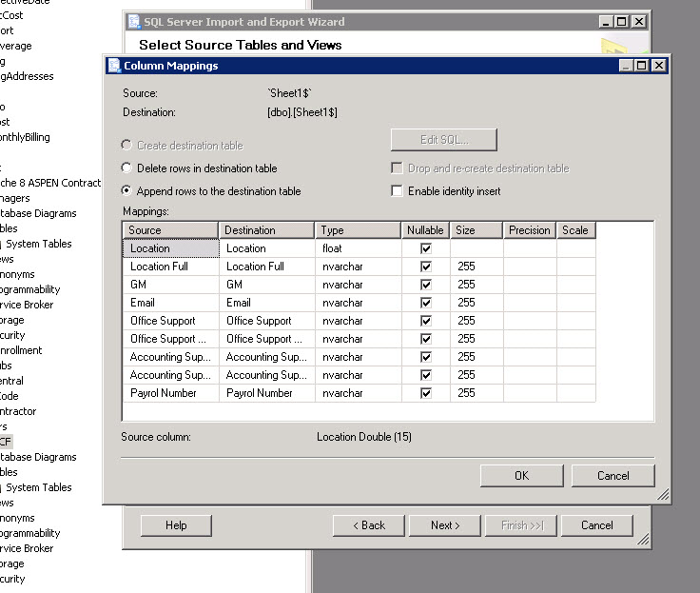
Task: Open the Type cell for GM row
Action: tap(358, 285)
